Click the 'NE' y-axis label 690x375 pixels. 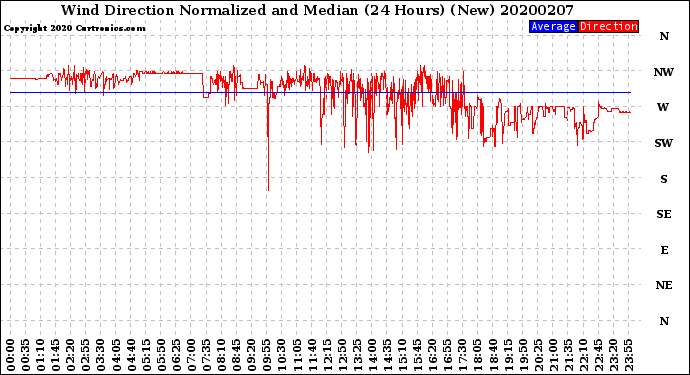[664, 285]
